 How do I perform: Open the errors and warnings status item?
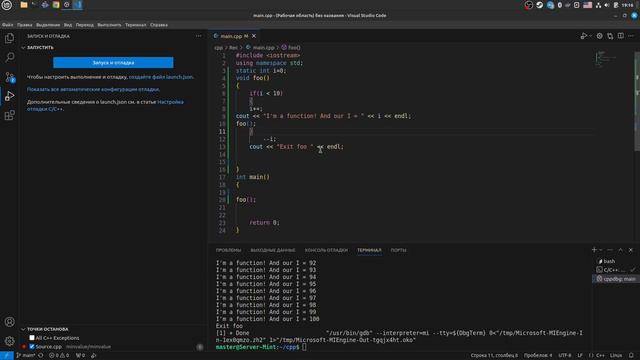point(59,356)
